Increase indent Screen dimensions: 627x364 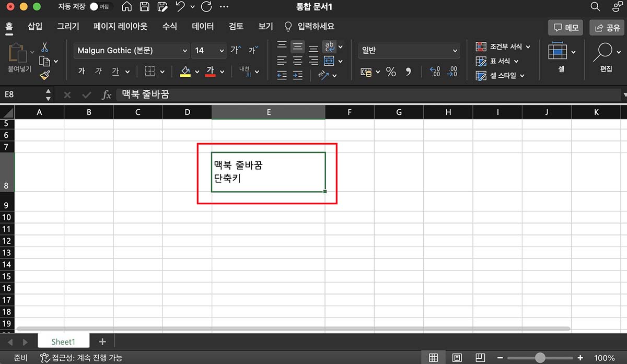point(298,75)
